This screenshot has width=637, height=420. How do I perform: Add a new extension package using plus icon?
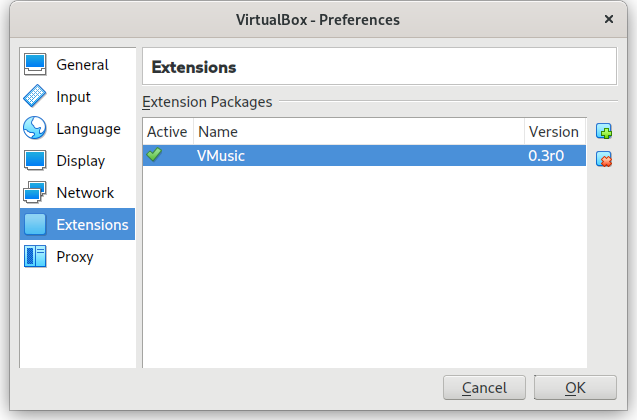point(604,132)
